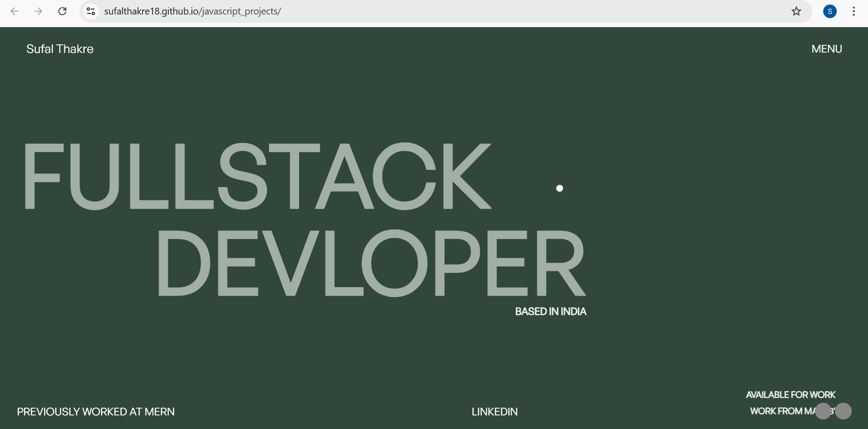Click the left gray circle at bottom right

823,411
